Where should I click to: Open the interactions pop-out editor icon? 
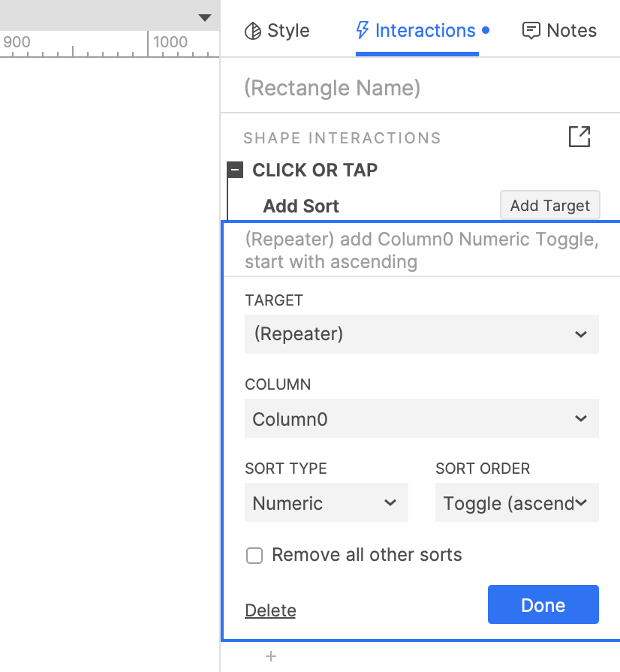(x=579, y=137)
